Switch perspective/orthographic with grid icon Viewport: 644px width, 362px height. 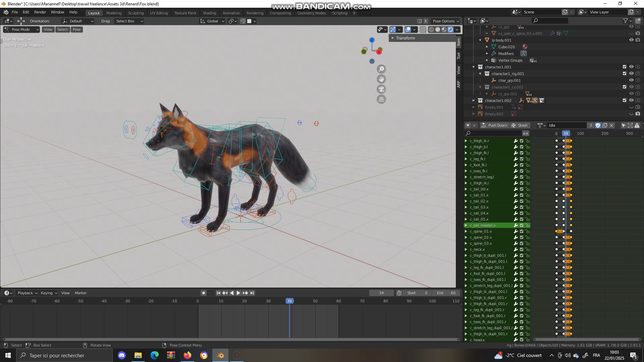(x=381, y=99)
